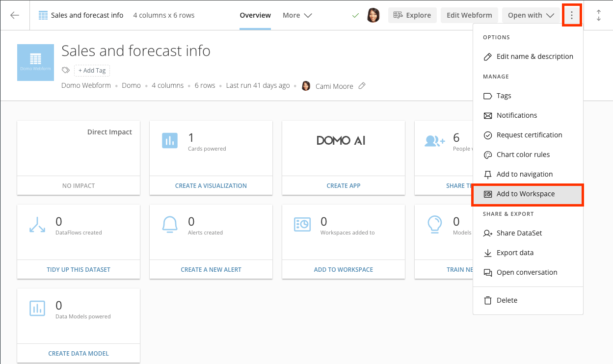Open conversation from the menu
Image resolution: width=613 pixels, height=364 pixels.
click(528, 272)
